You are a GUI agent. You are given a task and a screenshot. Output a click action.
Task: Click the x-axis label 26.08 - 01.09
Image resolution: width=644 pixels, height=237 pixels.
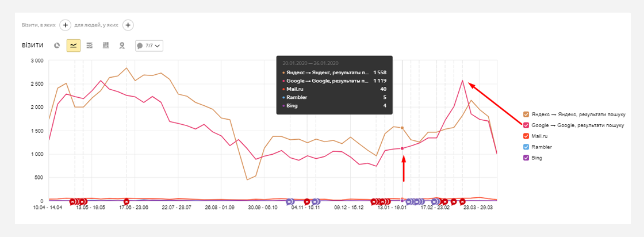tap(220, 208)
